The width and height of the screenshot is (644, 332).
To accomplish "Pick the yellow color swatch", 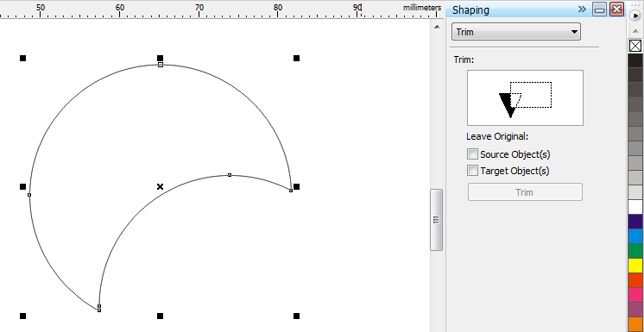I will pos(635,265).
